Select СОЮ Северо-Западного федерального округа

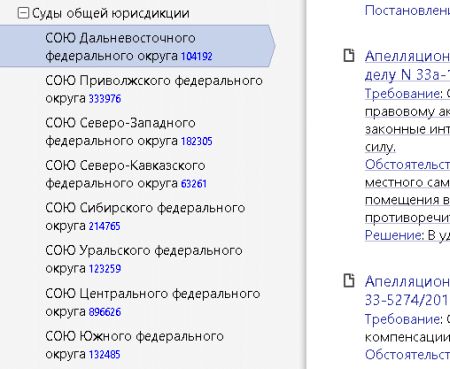click(x=129, y=132)
